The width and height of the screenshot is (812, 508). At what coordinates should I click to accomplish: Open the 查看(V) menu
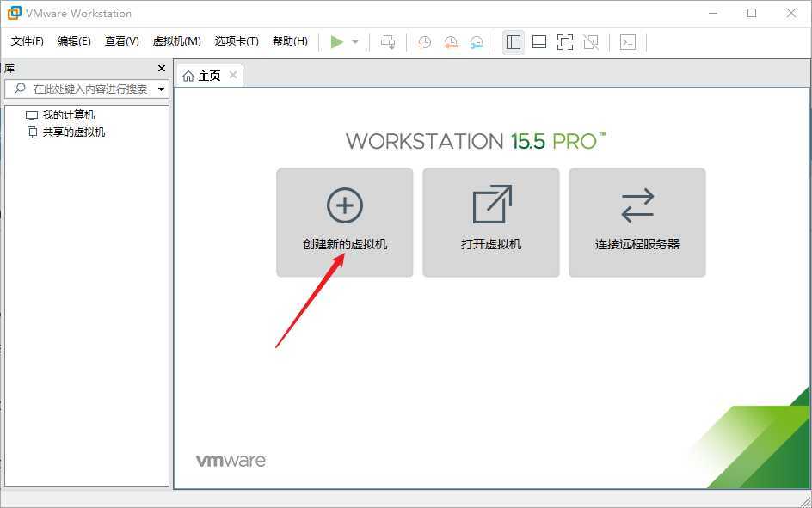pyautogui.click(x=121, y=41)
